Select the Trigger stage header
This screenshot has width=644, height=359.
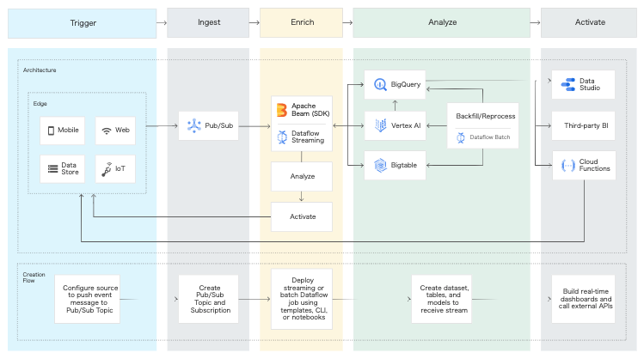83,23
